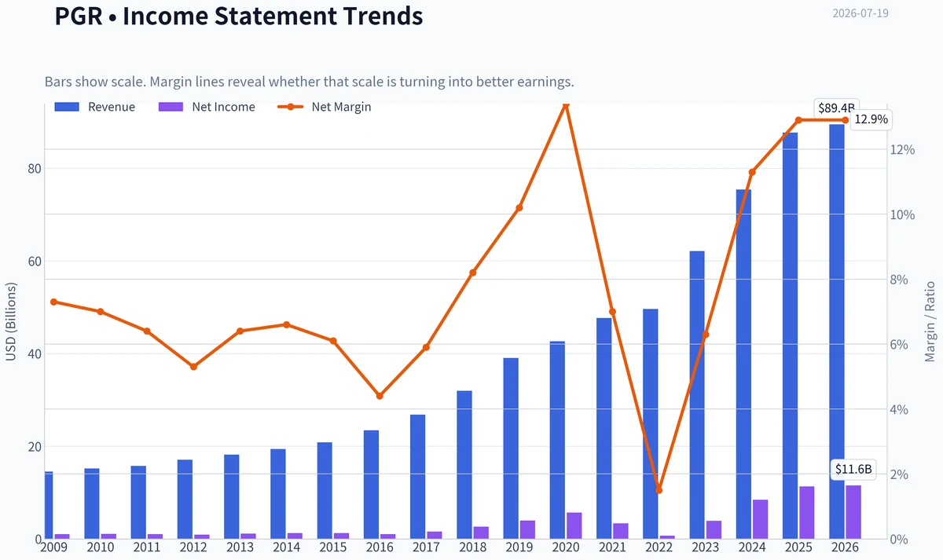Click the PGR Income Statement Trends title

pyautogui.click(x=239, y=16)
